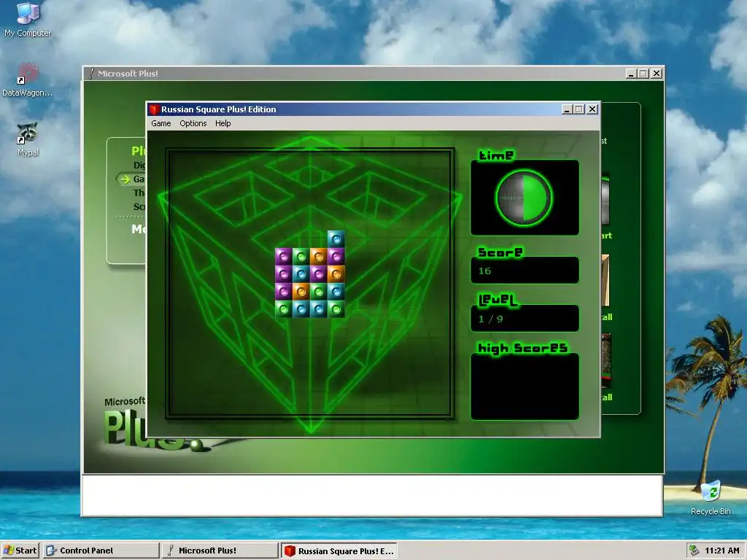Click the Russian Square title bar cube icon
Viewport: 747px width, 560px height.
(154, 109)
